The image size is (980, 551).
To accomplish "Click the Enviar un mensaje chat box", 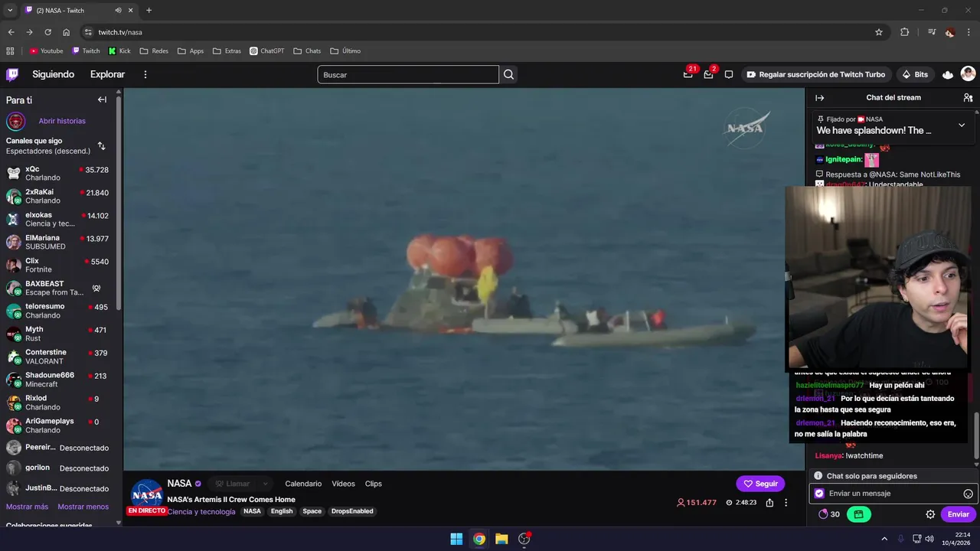I will point(893,494).
